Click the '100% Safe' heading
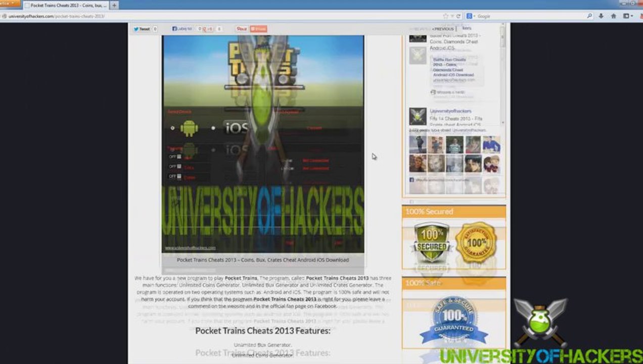 [x=423, y=283]
